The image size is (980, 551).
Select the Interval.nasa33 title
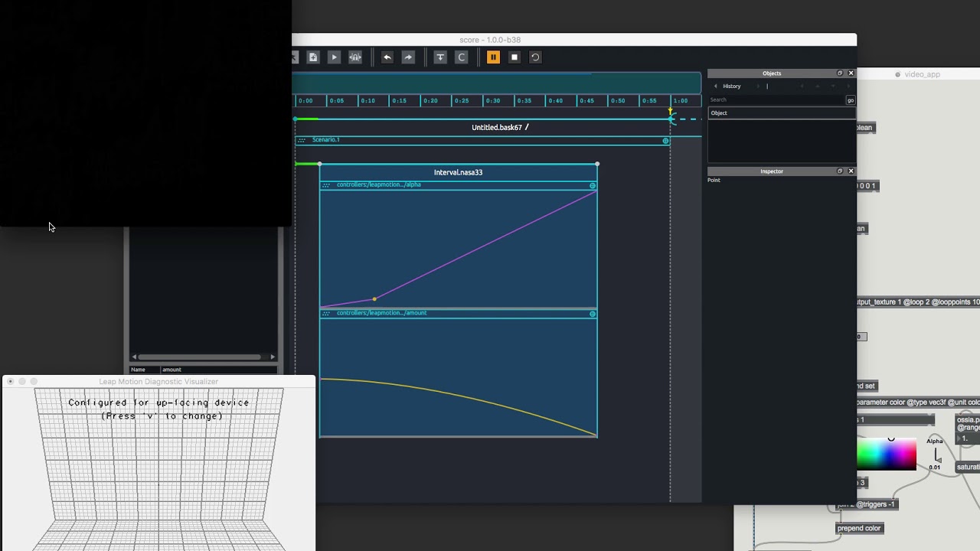[x=458, y=173]
